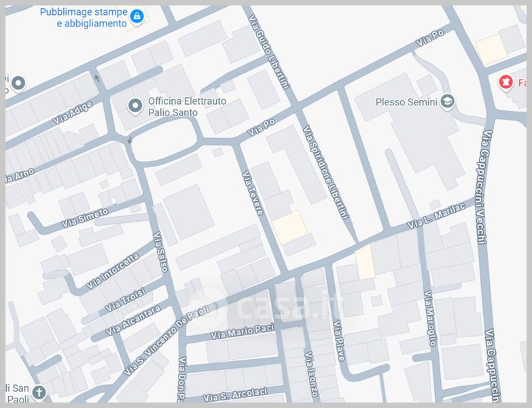Click the Via L. Marilac street label

tap(436, 215)
